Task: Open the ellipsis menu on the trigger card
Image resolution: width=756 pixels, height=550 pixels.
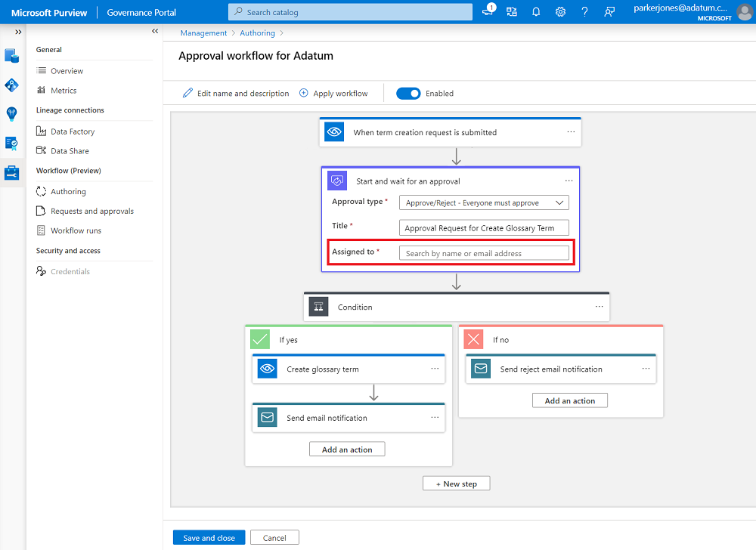Action: coord(571,131)
